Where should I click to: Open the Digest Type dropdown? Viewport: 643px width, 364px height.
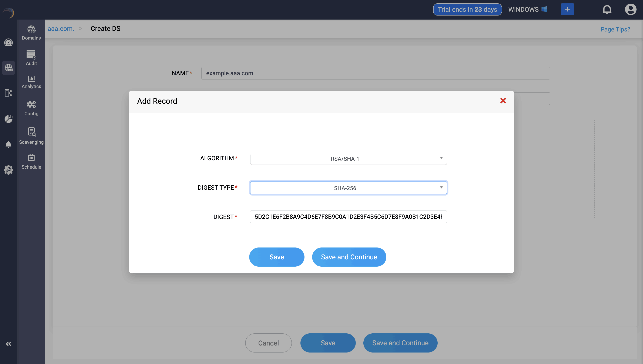tap(348, 188)
